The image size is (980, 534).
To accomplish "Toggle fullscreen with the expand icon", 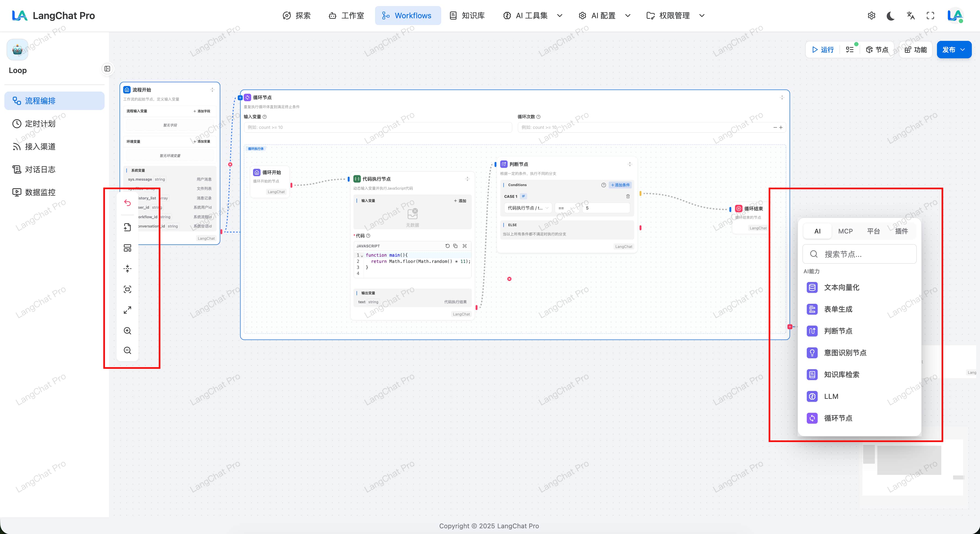I will [x=930, y=15].
